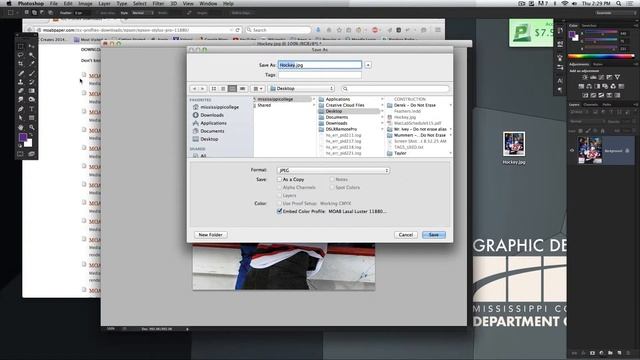Viewport: 640px width, 360px height.
Task: Click the color spectrum ramp in Color panel
Action: (x=601, y=56)
